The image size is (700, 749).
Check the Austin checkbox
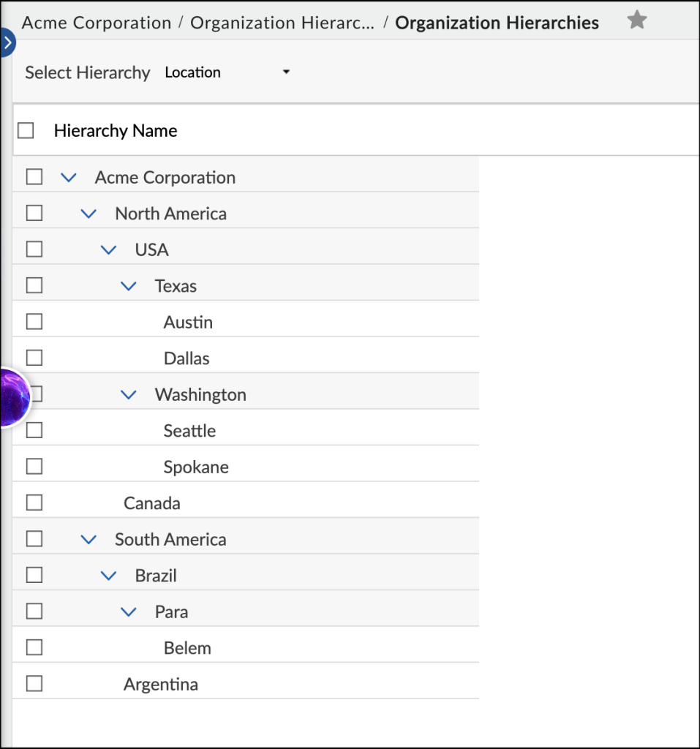(x=34, y=321)
